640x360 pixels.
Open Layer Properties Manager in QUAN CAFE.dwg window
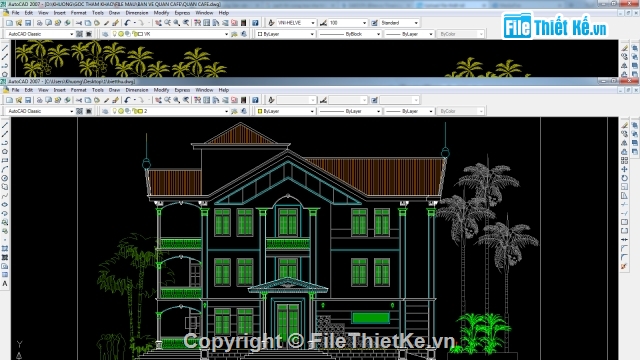[x=105, y=34]
